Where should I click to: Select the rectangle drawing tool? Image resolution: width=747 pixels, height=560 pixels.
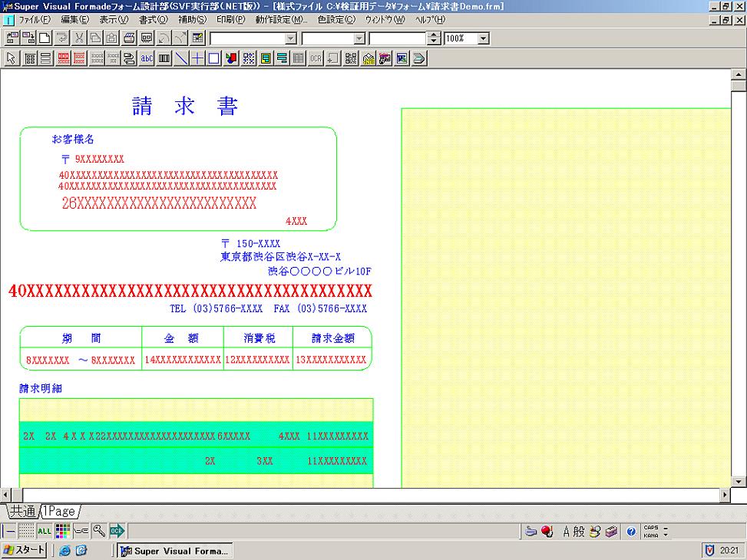(x=214, y=58)
